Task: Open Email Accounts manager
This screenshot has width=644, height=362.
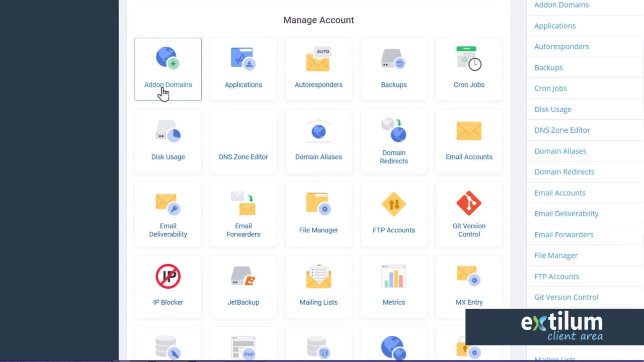Action: click(x=469, y=141)
